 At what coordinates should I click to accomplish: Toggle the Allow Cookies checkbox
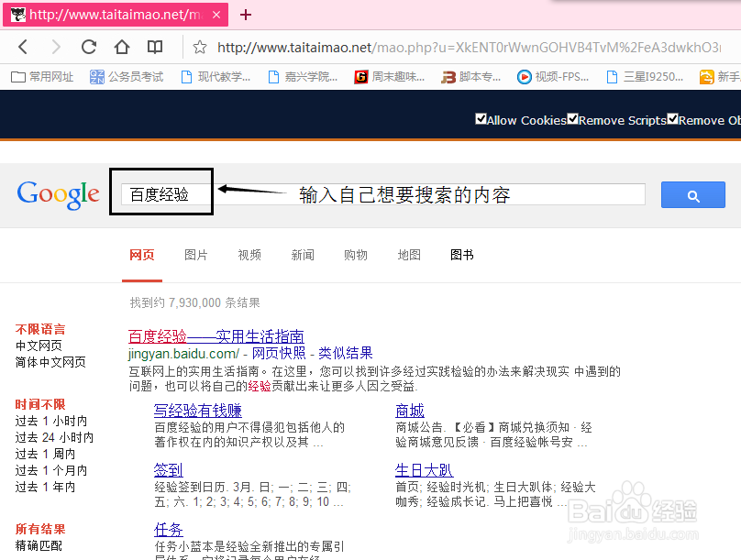click(481, 119)
